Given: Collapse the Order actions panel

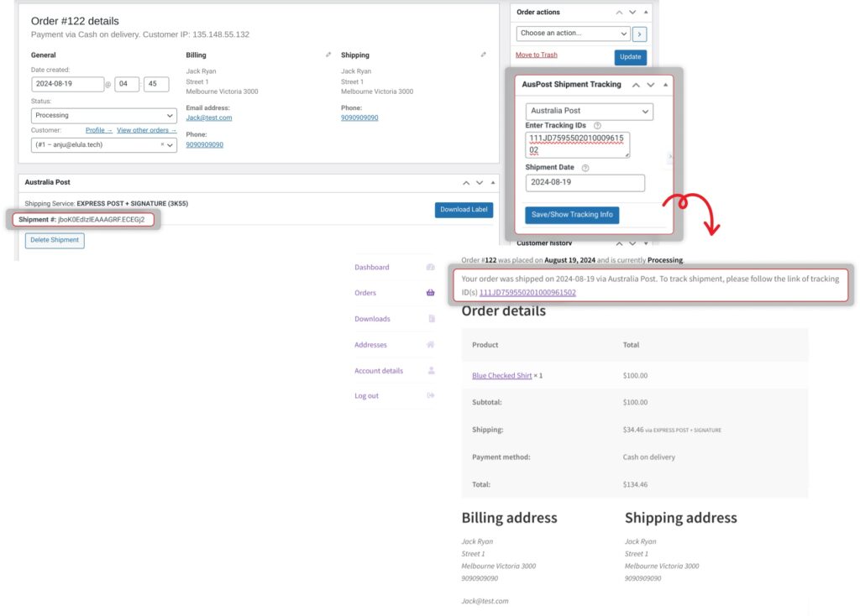Looking at the screenshot, I should (646, 12).
